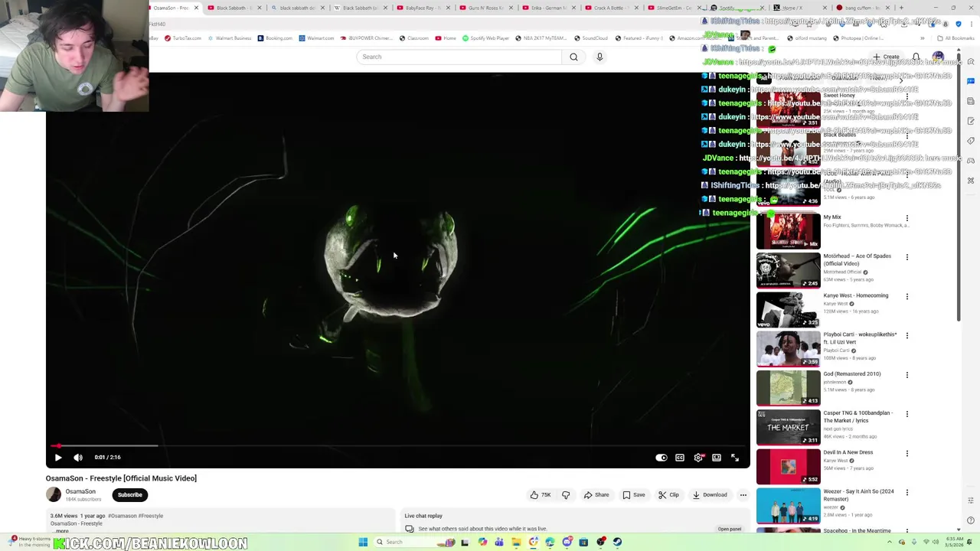The image size is (980, 551).
Task: Open the Create menu
Action: coord(887,57)
